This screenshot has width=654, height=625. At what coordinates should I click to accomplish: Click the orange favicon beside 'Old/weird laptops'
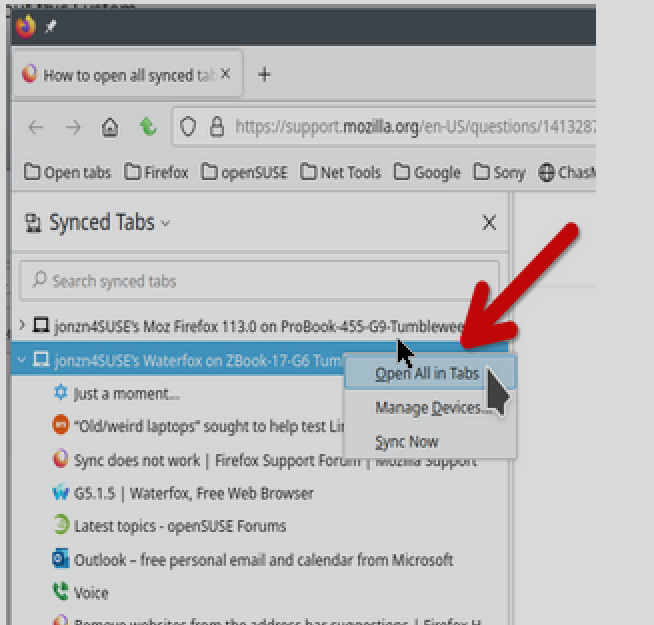pos(61,425)
